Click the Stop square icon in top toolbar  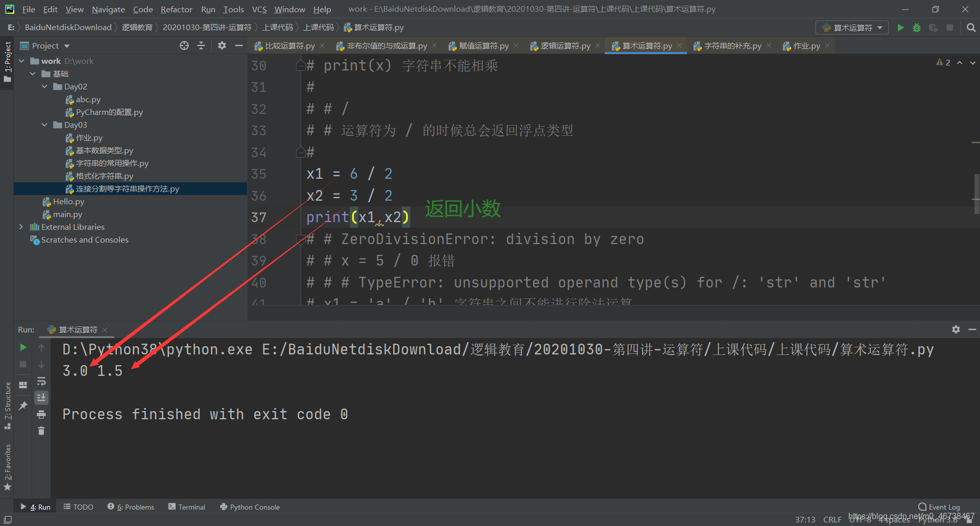(x=950, y=28)
